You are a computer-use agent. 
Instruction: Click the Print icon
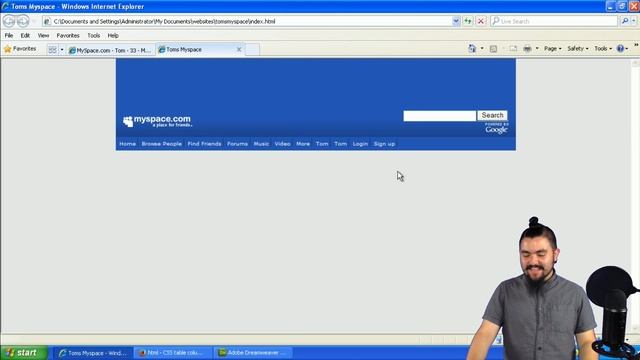point(527,49)
